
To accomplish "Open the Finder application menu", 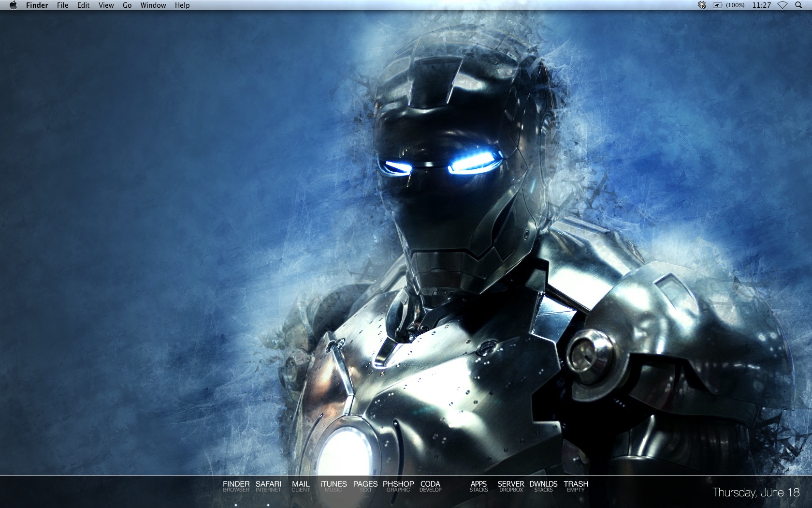I will pyautogui.click(x=37, y=5).
